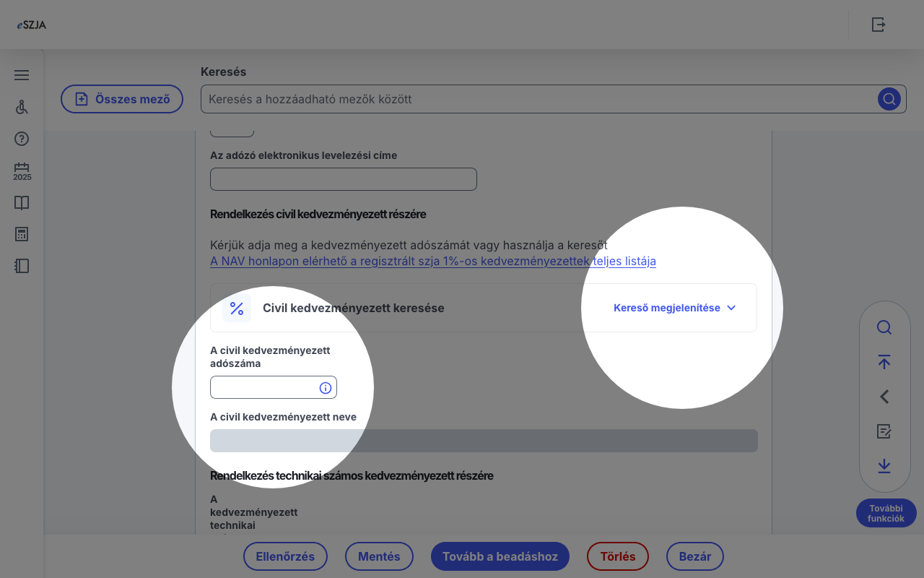The image size is (924, 578).
Task: Click the scroll-to-bottom arrow icon
Action: (884, 466)
